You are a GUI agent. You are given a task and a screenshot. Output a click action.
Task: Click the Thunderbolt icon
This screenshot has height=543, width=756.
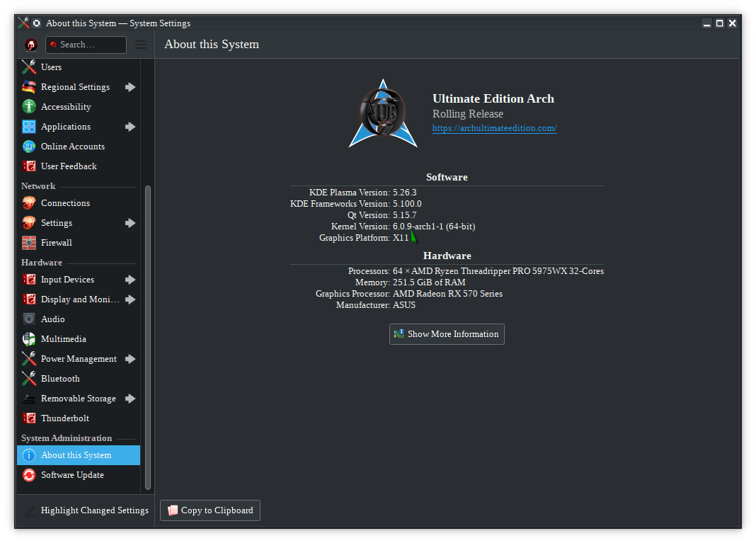tap(29, 418)
